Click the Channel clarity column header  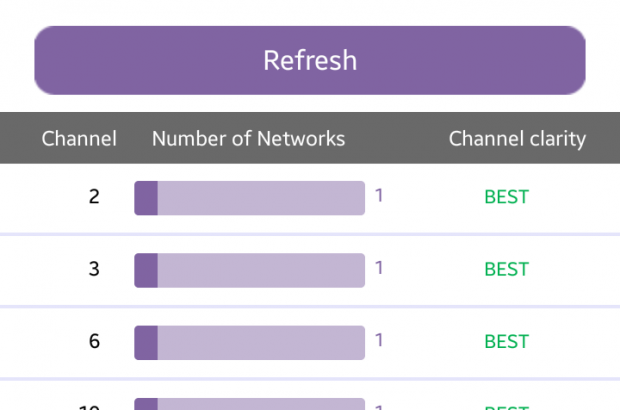click(x=517, y=139)
